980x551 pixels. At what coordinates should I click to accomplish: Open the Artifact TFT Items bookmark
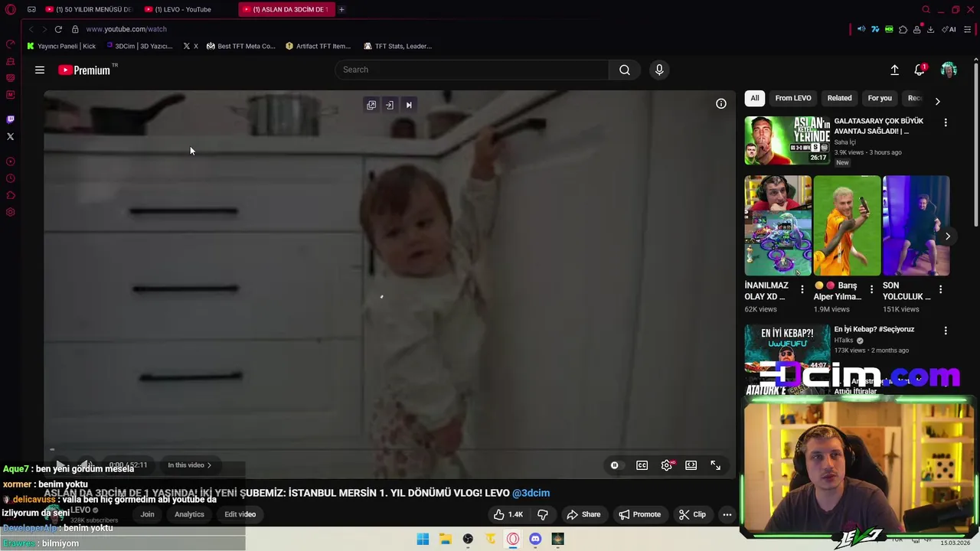coord(318,46)
